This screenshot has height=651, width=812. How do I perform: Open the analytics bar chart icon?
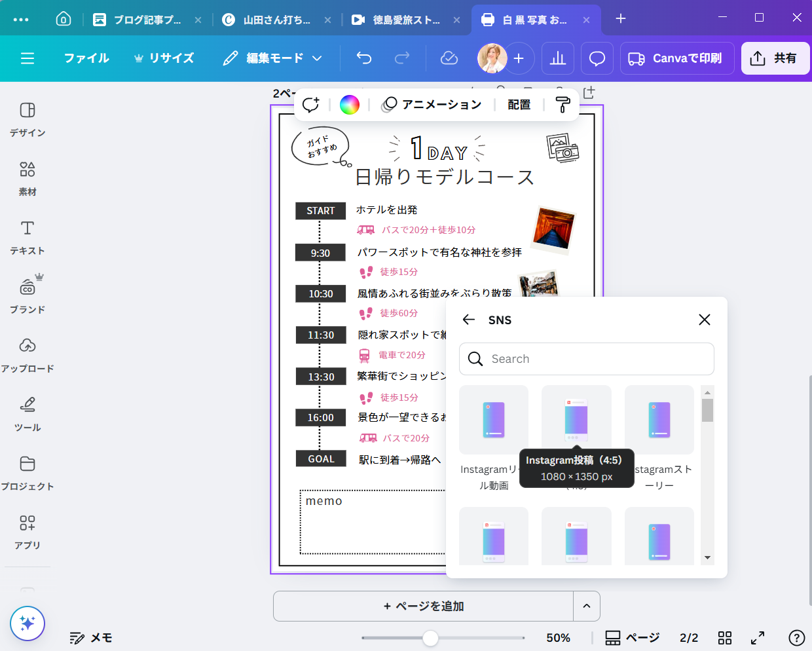558,58
